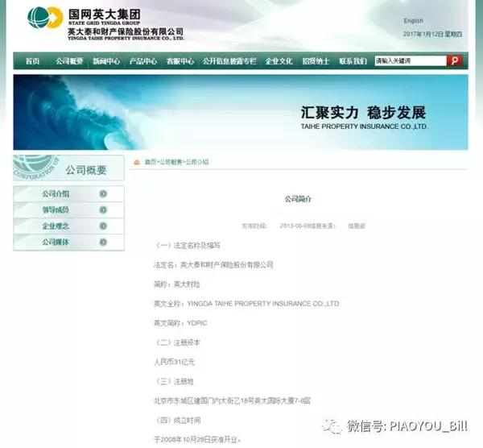Image resolution: width=483 pixels, height=448 pixels.
Task: Click the red search magnifier button
Action: 455,60
